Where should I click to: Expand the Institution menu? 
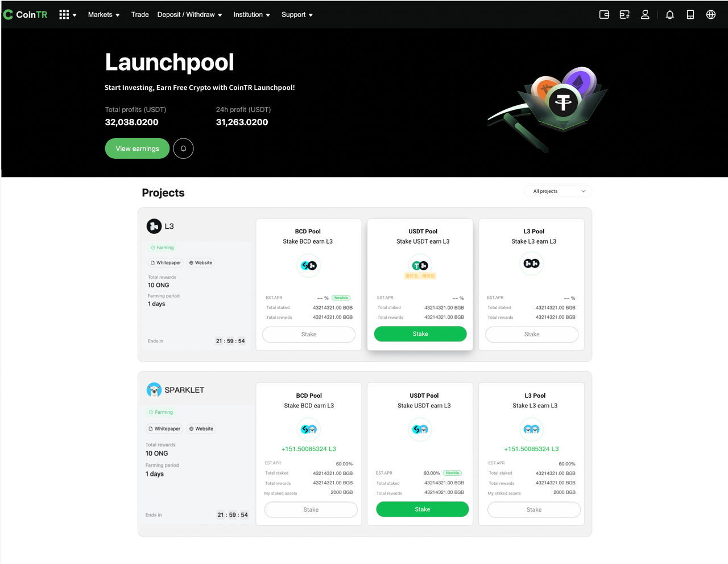pos(252,15)
